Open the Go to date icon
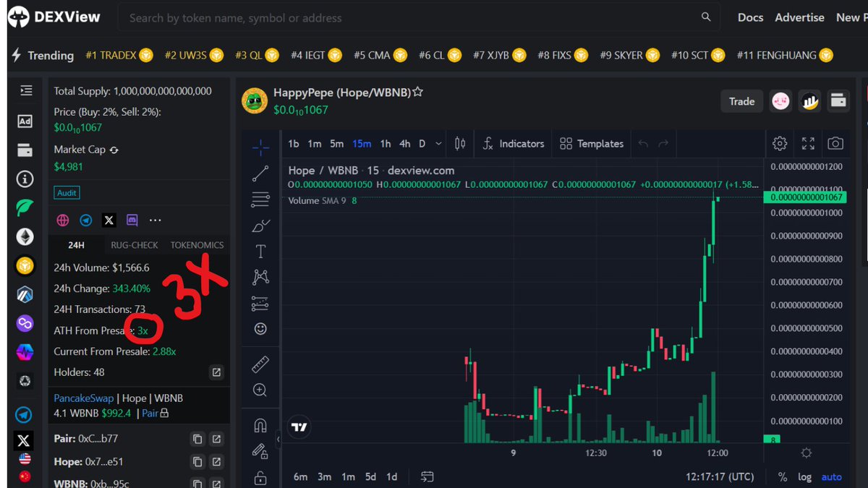868x488 pixels. 427,476
